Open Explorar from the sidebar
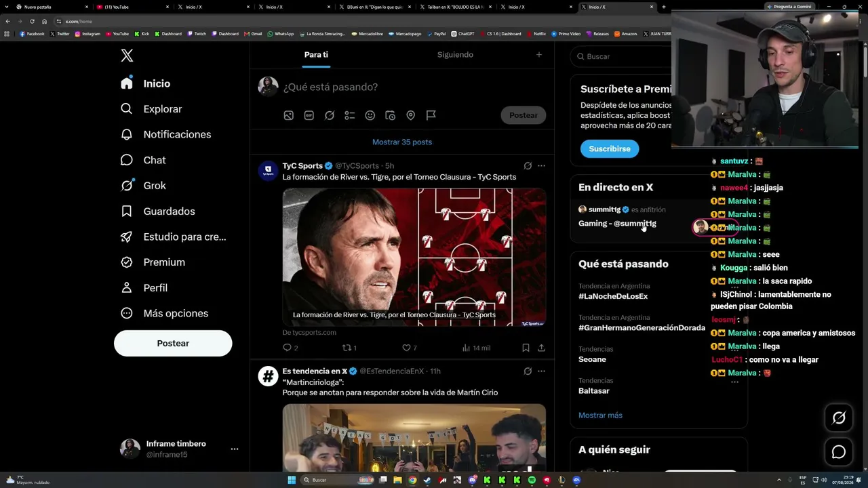The height and width of the screenshot is (488, 868). [151, 109]
